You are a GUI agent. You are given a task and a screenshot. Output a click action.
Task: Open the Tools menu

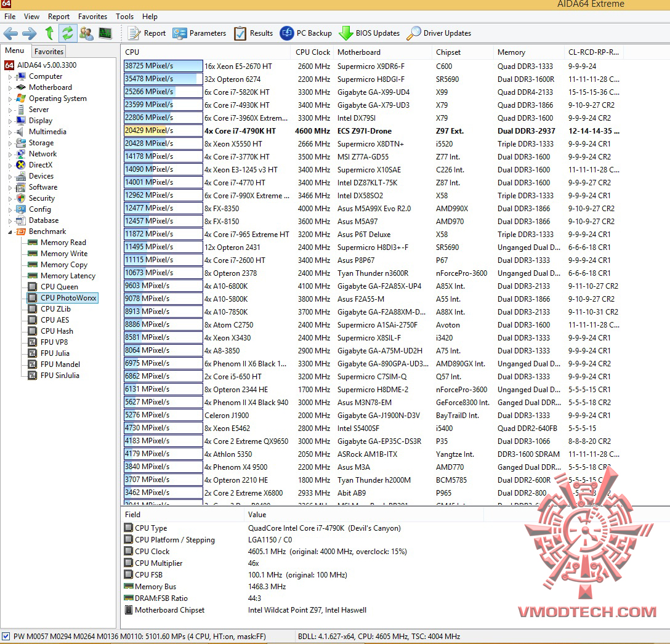[125, 17]
